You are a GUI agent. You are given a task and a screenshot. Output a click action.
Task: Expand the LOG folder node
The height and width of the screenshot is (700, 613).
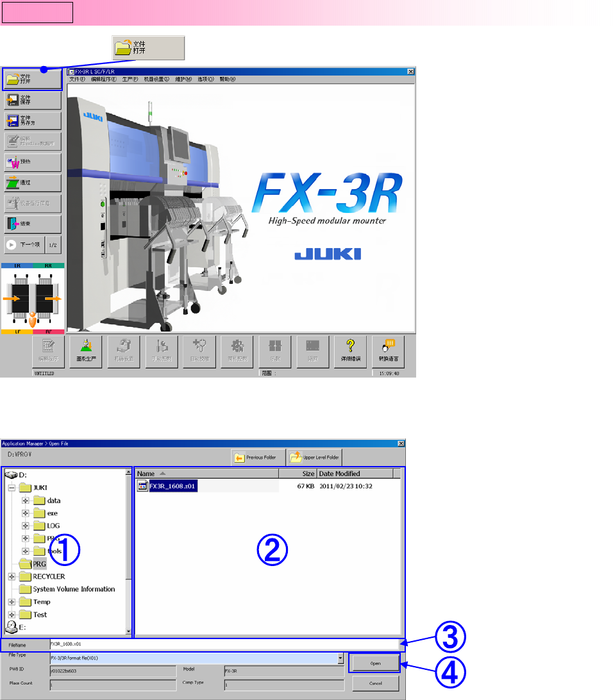[x=26, y=526]
